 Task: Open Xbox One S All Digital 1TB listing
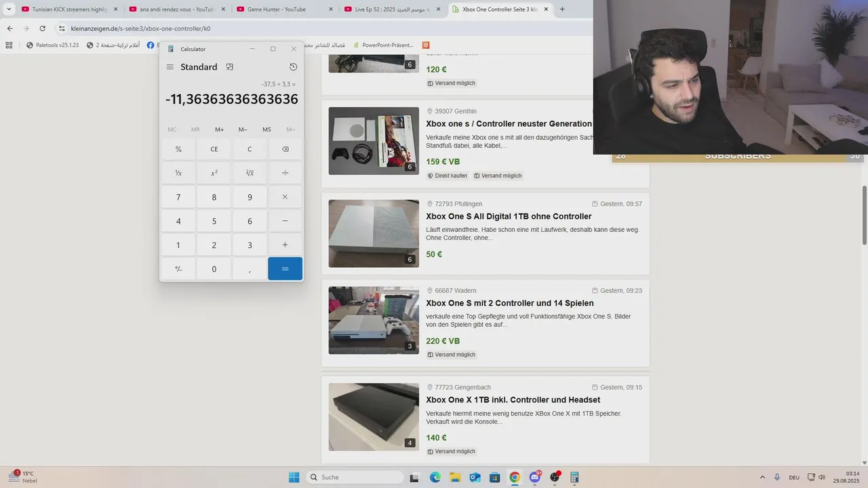point(509,216)
